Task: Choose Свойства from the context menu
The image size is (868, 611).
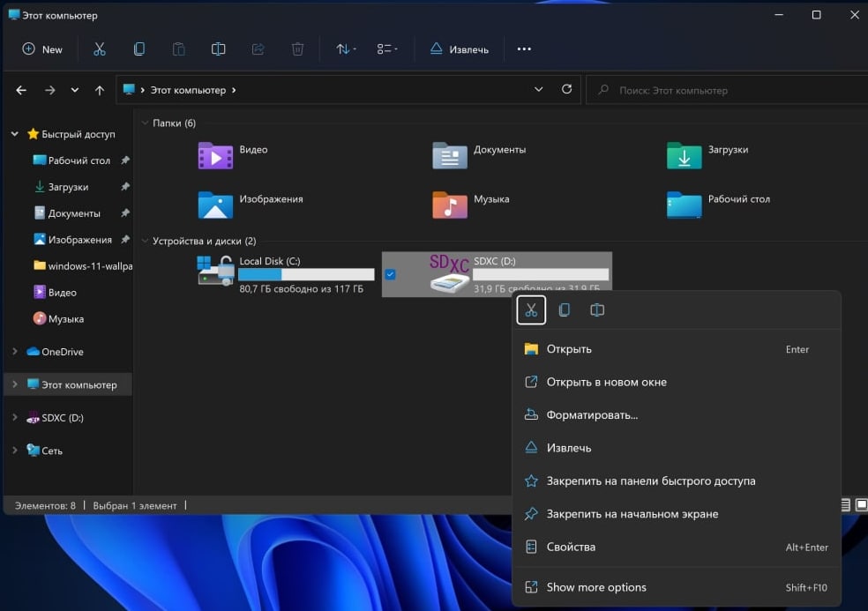Action: (677, 547)
